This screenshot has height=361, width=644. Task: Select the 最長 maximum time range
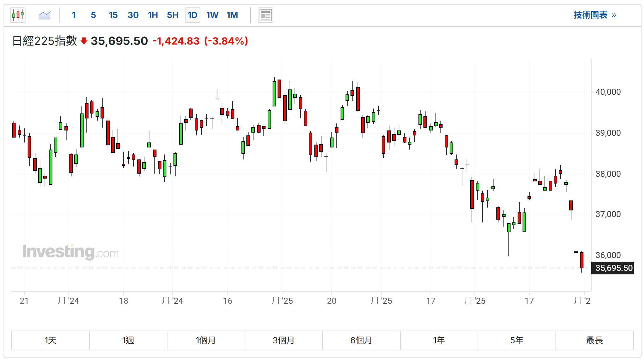[x=594, y=340]
